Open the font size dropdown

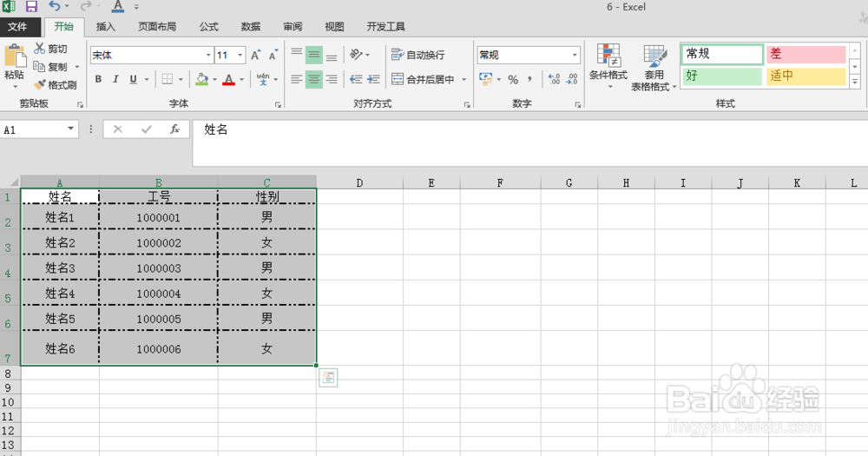pos(240,55)
